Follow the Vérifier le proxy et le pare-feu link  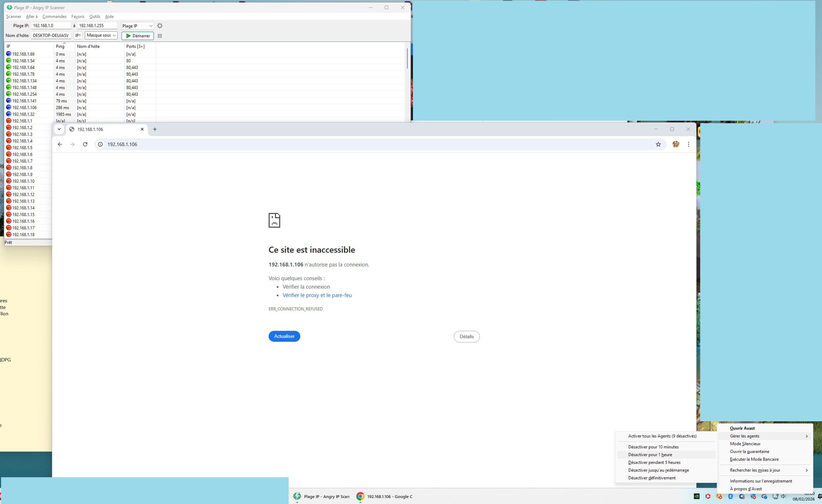317,295
